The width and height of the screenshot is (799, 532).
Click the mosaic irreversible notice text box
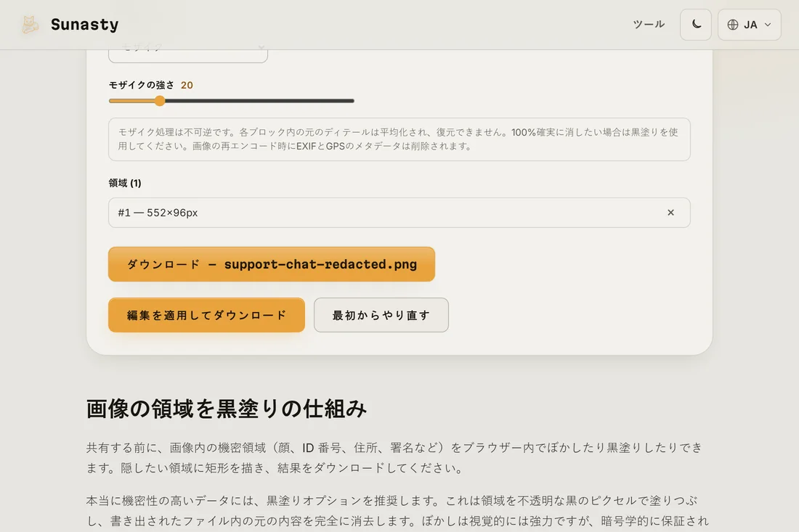point(399,139)
